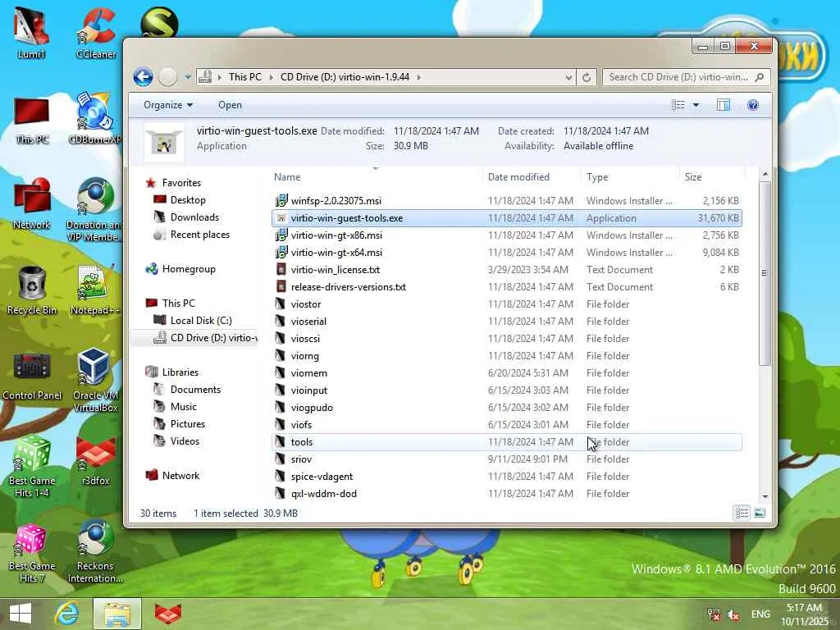Click the Start button on the taskbar

[x=21, y=614]
